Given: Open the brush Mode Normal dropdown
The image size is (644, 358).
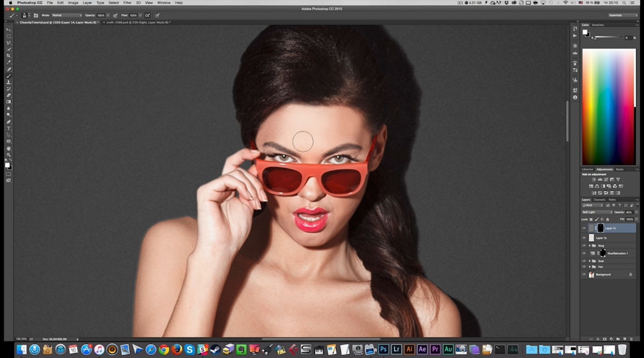Looking at the screenshot, I should 67,16.
